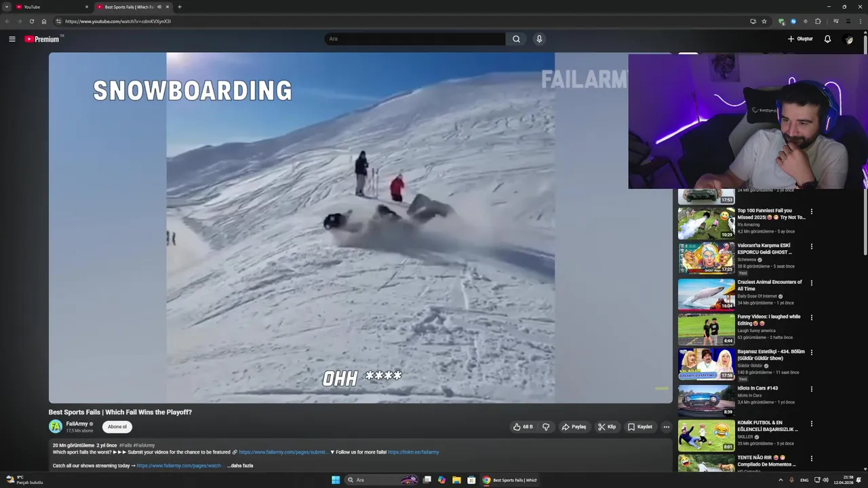Open Idiots In Cars #143 thumbnail
Image resolution: width=868 pixels, height=488 pixels.
pyautogui.click(x=706, y=400)
